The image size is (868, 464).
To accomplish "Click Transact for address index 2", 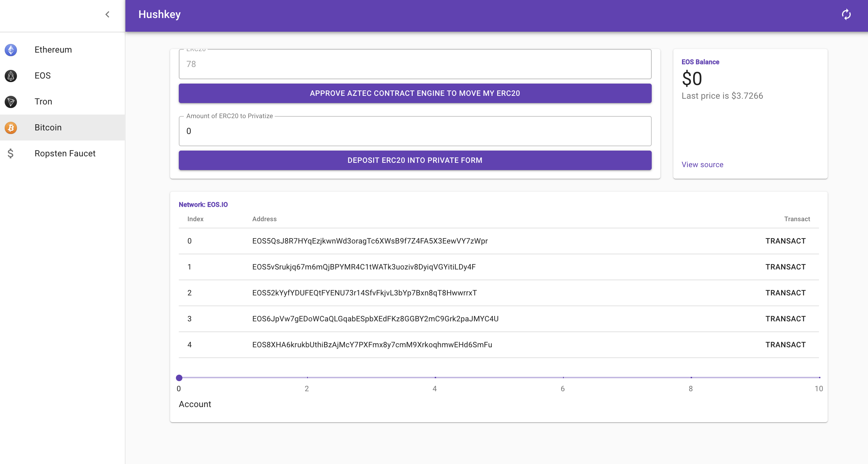I will click(x=785, y=293).
